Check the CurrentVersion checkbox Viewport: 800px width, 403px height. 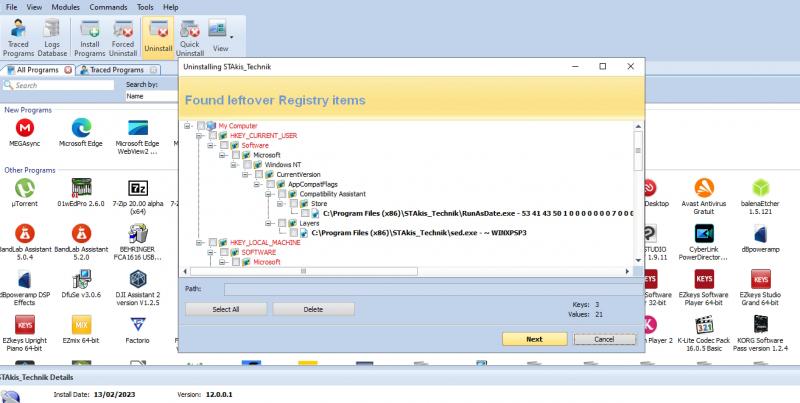pyautogui.click(x=259, y=174)
